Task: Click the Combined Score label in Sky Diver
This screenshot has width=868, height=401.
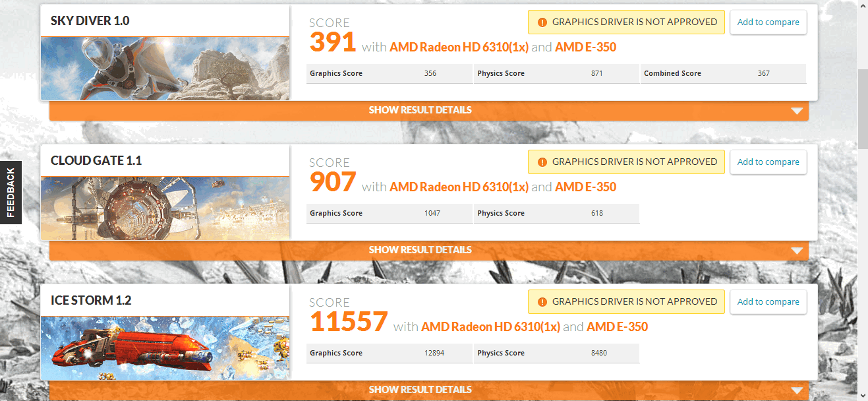Action: (x=672, y=74)
